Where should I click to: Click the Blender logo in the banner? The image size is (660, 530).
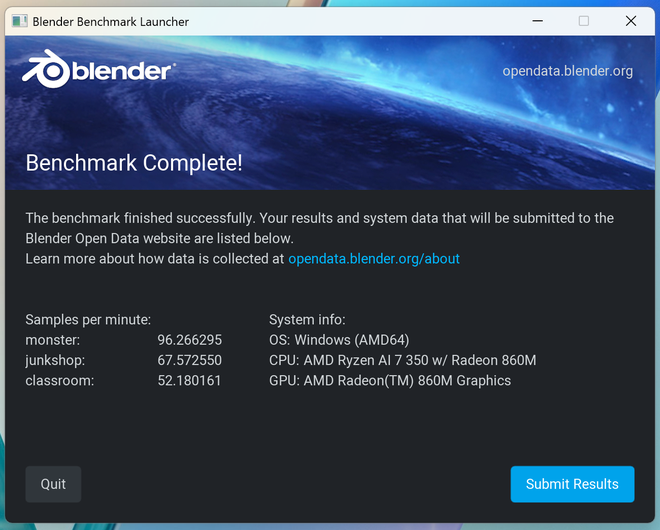click(98, 69)
